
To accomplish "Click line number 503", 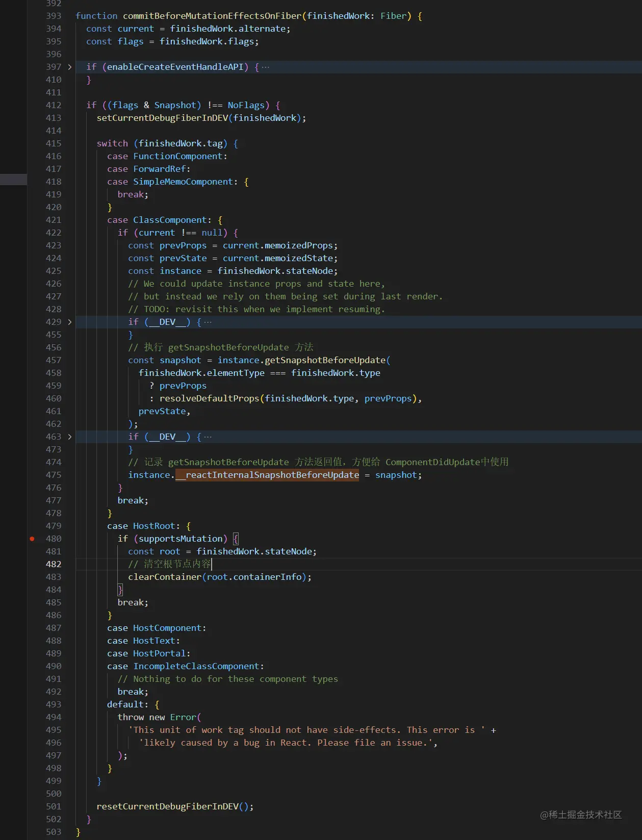I will click(54, 832).
